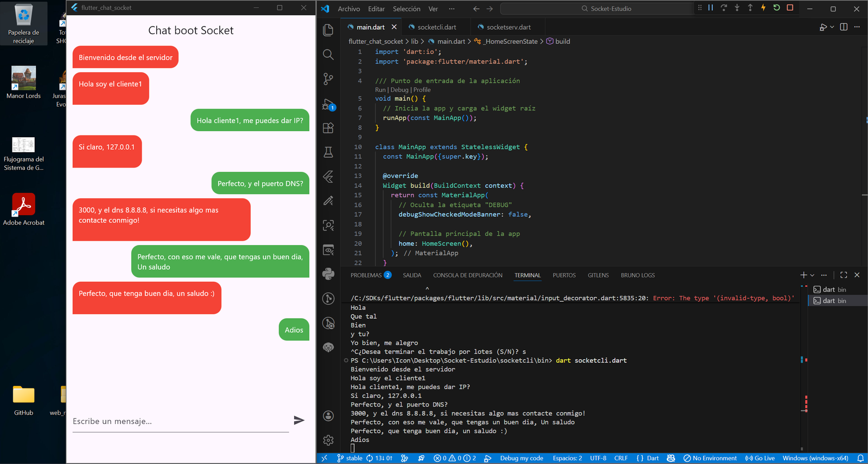Pause the debugger execution
This screenshot has width=868, height=464.
[710, 8]
